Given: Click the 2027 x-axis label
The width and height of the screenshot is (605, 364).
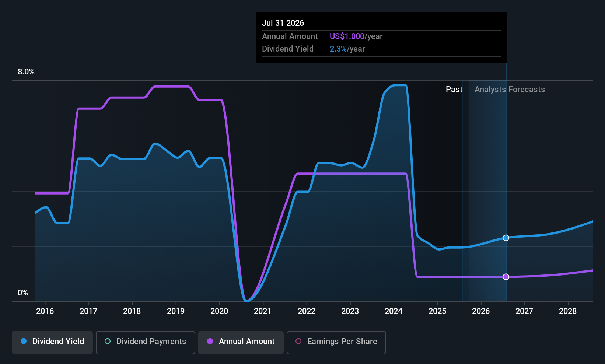Looking at the screenshot, I should [524, 311].
